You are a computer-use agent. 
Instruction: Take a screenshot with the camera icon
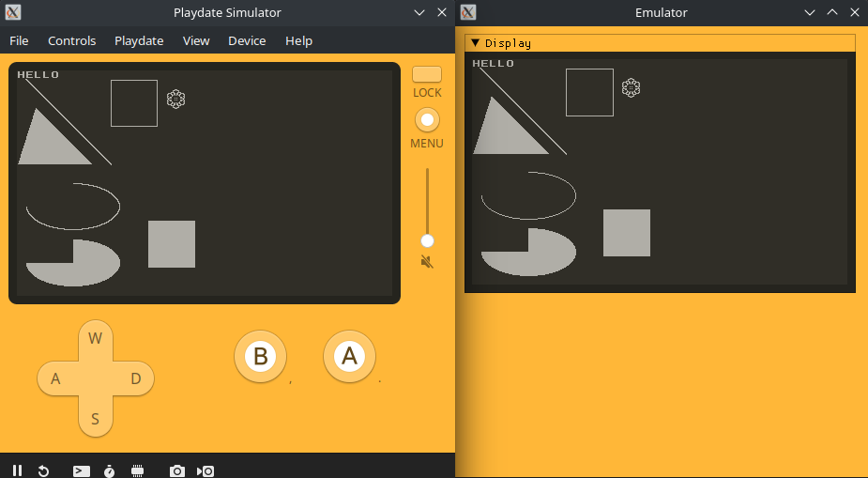point(177,470)
